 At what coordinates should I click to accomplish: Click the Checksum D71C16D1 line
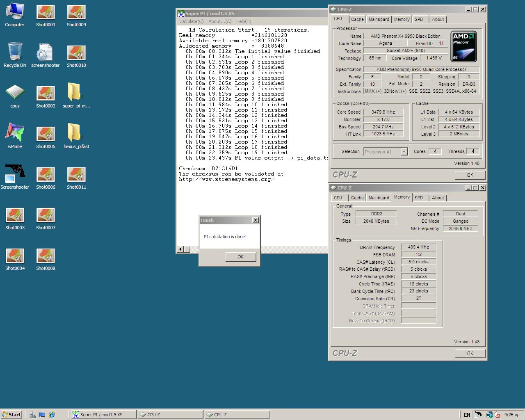click(208, 169)
